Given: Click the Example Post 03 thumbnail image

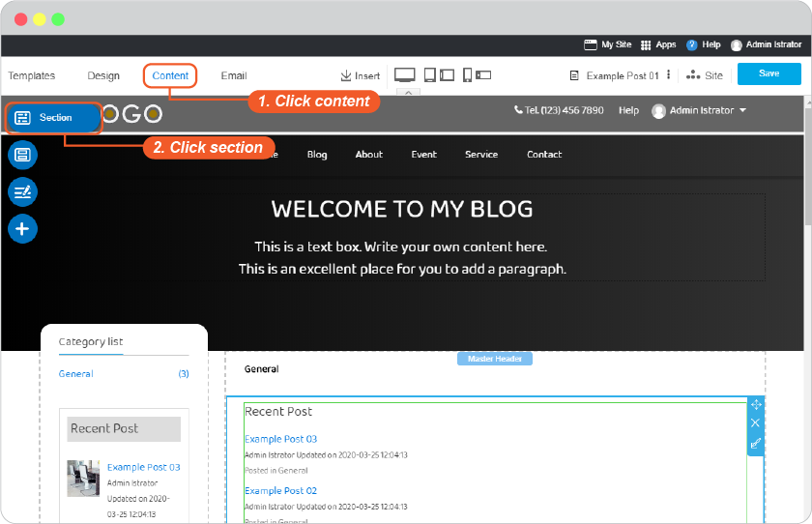Looking at the screenshot, I should [83, 479].
